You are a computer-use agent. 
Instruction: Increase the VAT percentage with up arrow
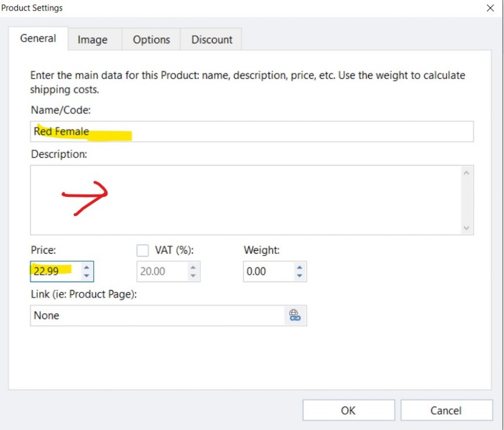pyautogui.click(x=193, y=267)
